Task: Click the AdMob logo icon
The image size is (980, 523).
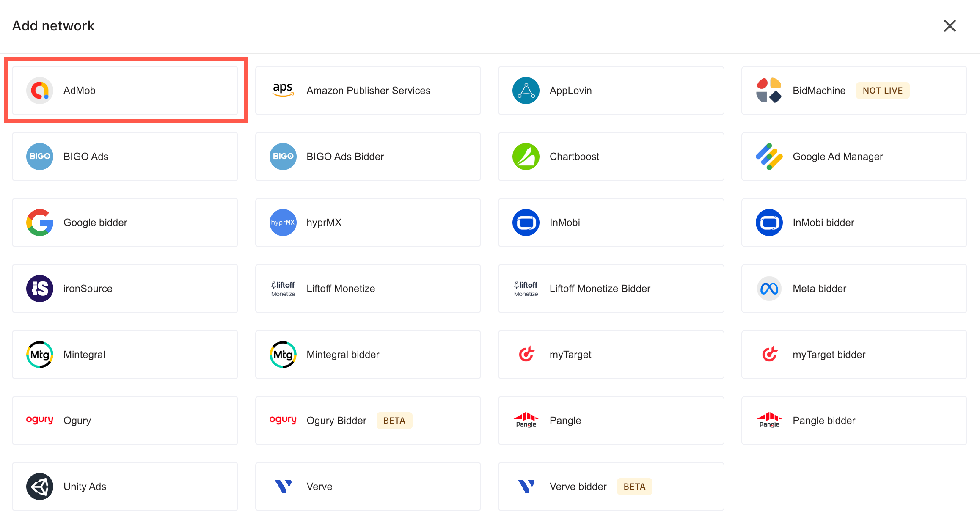Action: pos(40,91)
